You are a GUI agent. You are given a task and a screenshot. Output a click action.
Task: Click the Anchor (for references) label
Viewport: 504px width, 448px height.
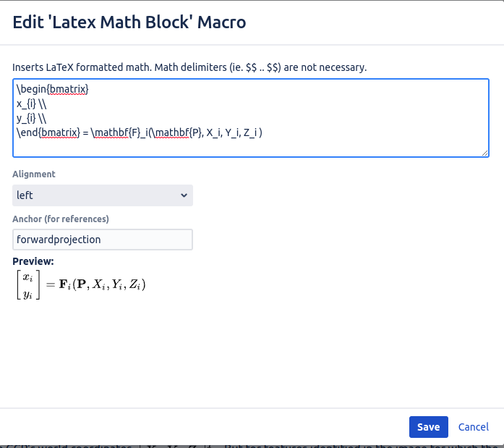(x=61, y=219)
